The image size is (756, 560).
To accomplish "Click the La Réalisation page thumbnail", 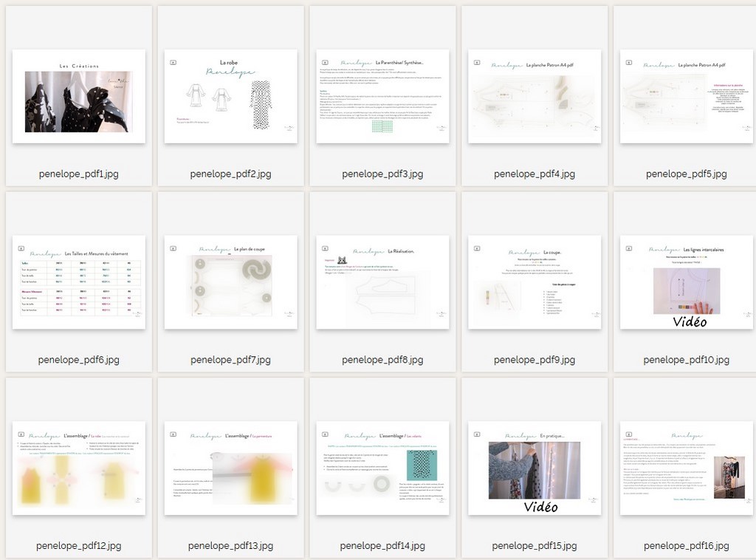I will (382, 282).
